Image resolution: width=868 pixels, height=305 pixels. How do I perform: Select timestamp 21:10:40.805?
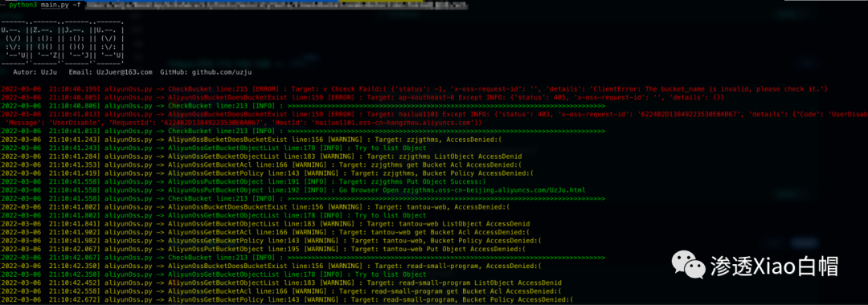[74, 97]
